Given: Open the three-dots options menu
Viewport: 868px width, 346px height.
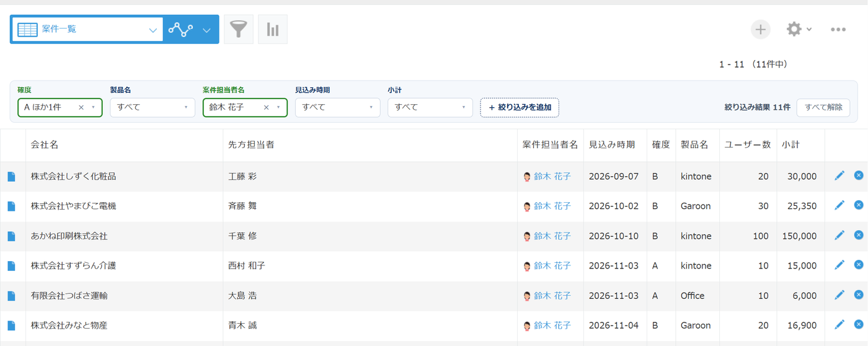Looking at the screenshot, I should [838, 29].
